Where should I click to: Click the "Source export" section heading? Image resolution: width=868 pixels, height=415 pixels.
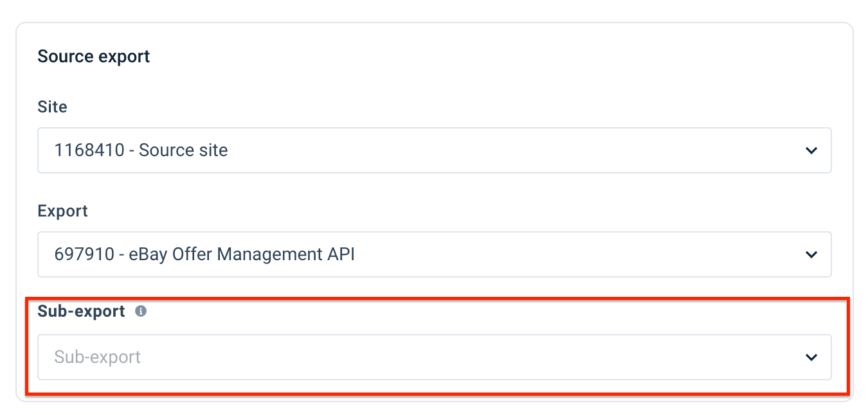click(94, 57)
